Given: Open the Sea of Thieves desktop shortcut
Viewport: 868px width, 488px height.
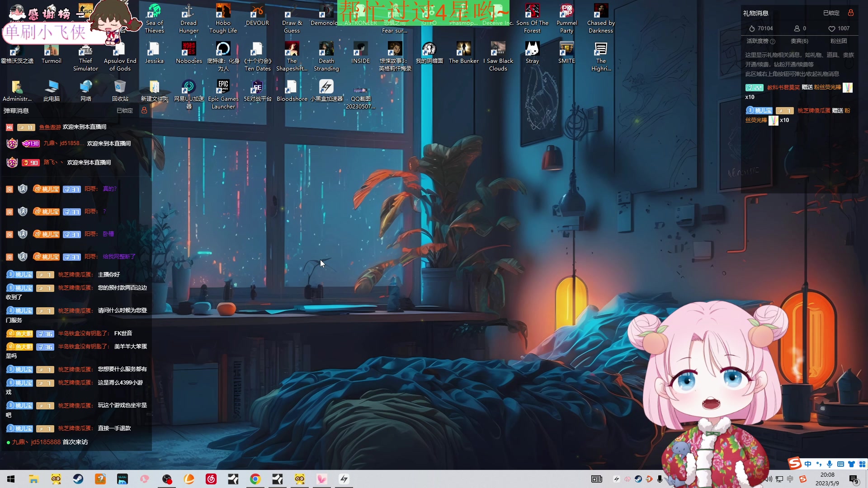Looking at the screenshot, I should click(154, 19).
